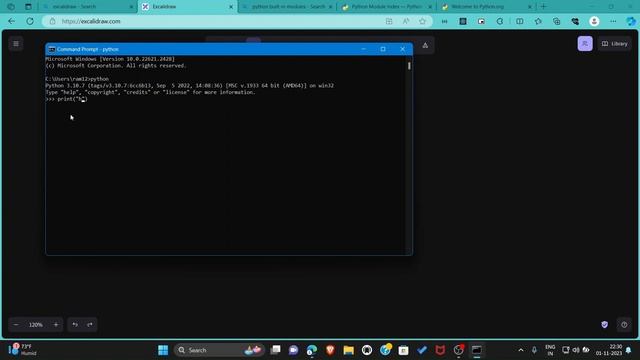Click the print("h") line in Command Prompt

pyautogui.click(x=67, y=99)
